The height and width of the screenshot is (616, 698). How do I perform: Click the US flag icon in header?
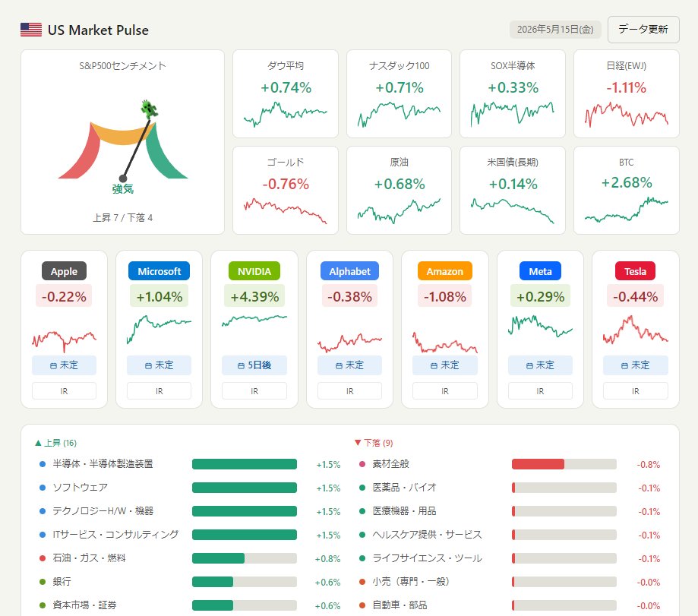coord(31,30)
